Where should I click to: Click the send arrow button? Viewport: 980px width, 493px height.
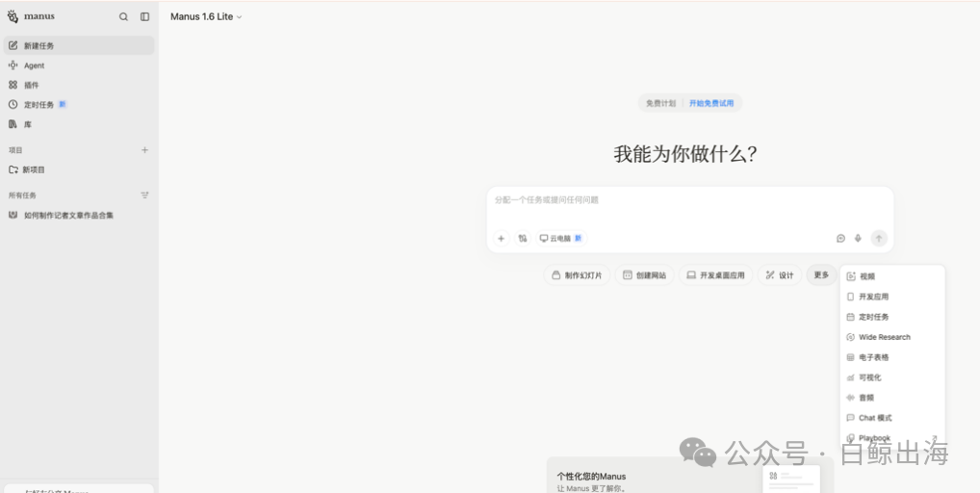879,238
